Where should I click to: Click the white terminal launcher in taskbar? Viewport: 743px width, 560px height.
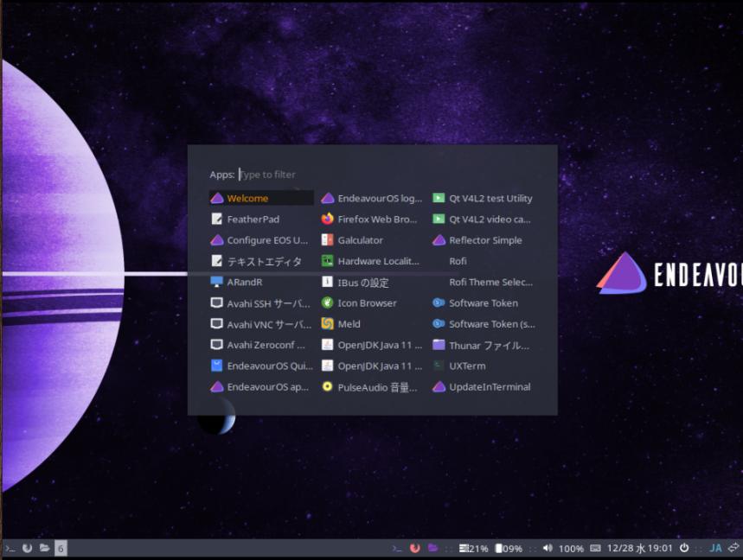(10, 548)
